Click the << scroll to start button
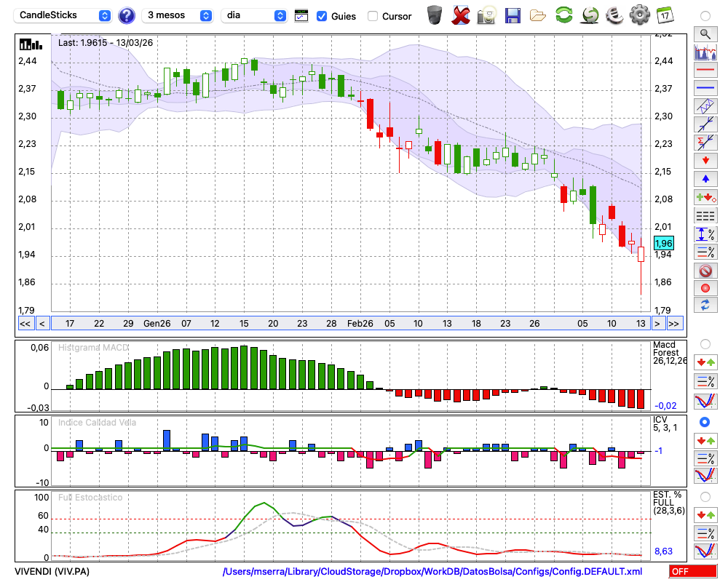Image resolution: width=728 pixels, height=582 pixels. (25, 324)
